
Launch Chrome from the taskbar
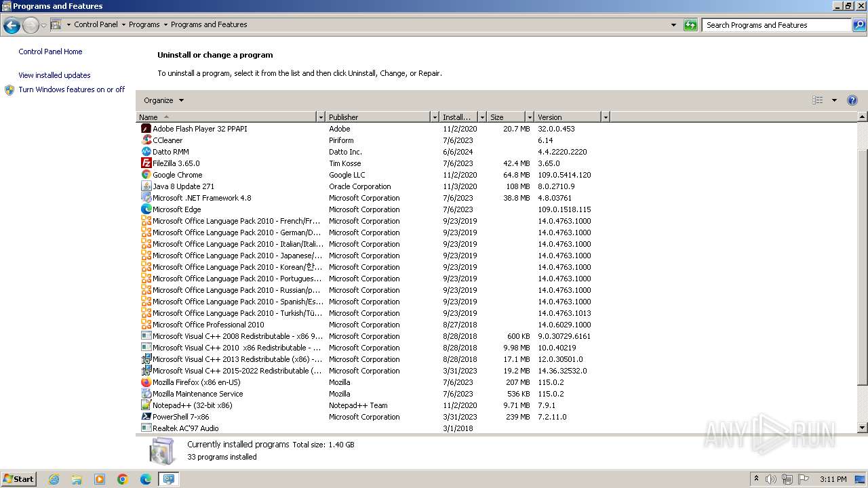(x=123, y=479)
